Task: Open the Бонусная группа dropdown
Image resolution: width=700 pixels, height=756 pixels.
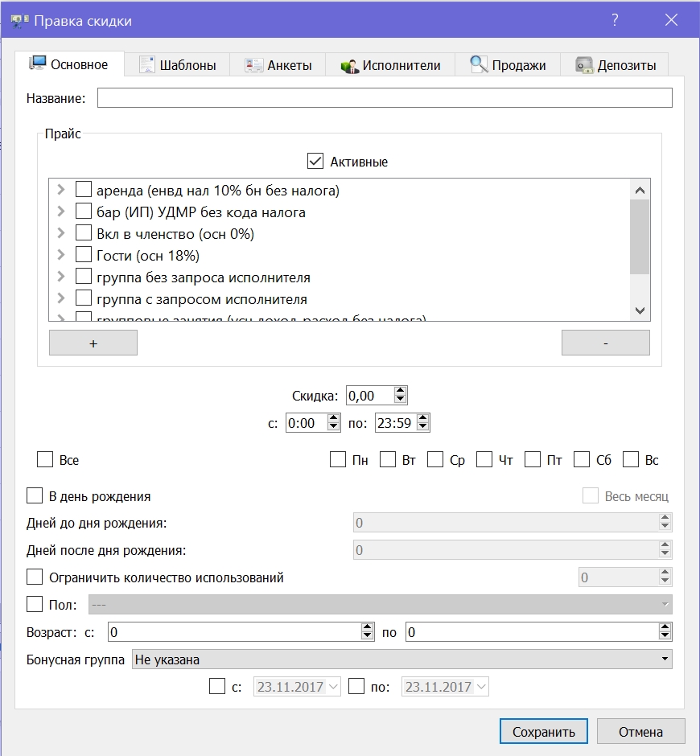Action: click(401, 659)
